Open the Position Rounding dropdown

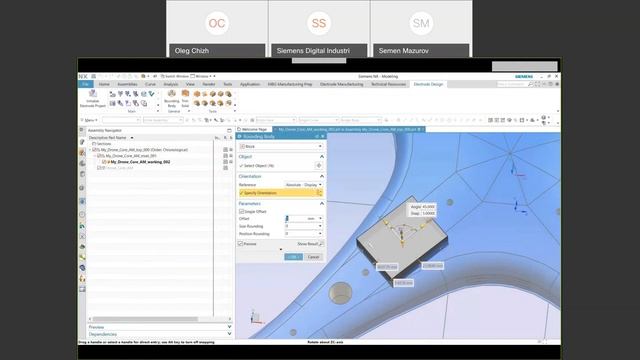320,234
